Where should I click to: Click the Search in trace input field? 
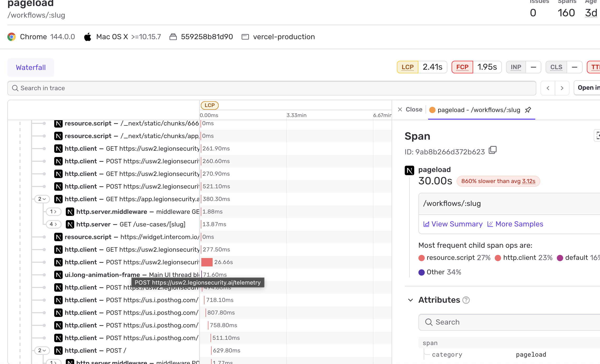pos(105,88)
